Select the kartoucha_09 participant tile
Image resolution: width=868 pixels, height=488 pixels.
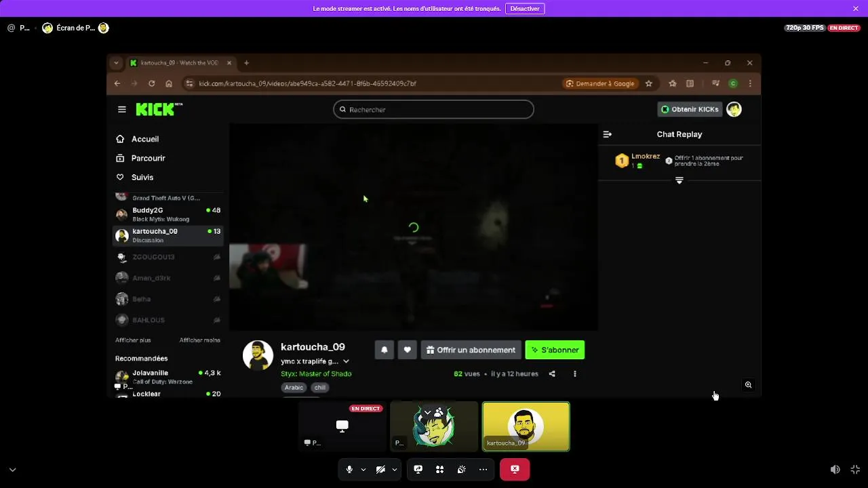(526, 426)
